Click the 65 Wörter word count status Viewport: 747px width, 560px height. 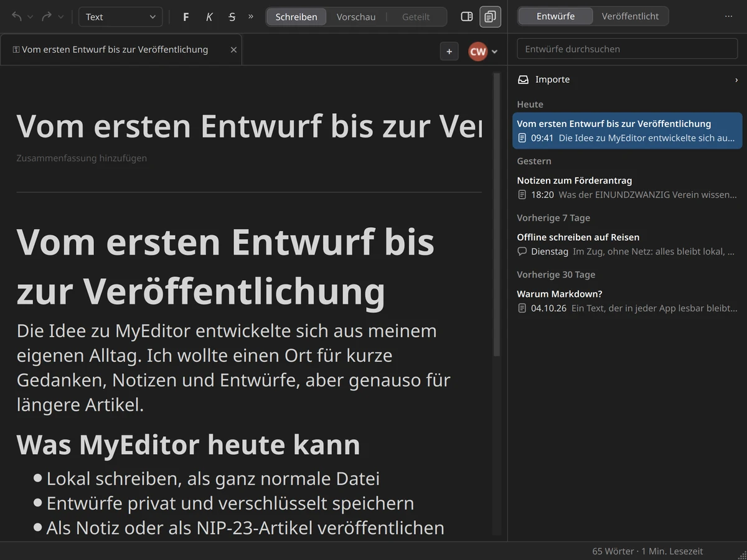[x=613, y=551]
